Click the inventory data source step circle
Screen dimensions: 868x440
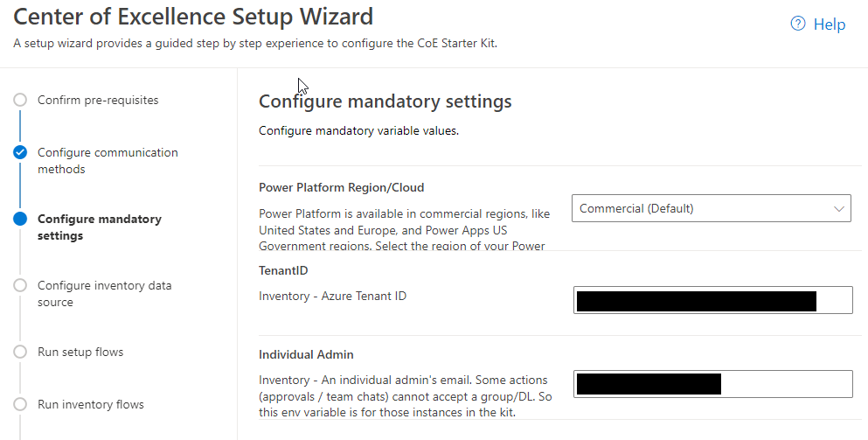(x=20, y=285)
